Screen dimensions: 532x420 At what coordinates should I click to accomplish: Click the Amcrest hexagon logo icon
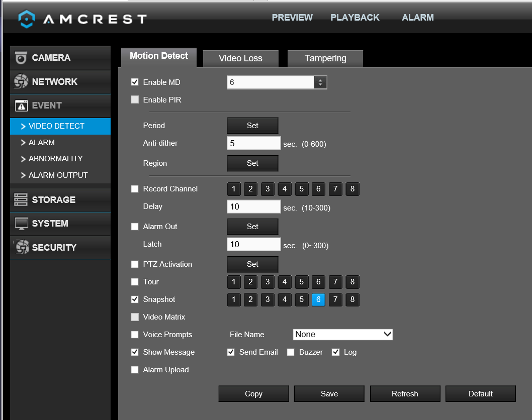click(27, 19)
